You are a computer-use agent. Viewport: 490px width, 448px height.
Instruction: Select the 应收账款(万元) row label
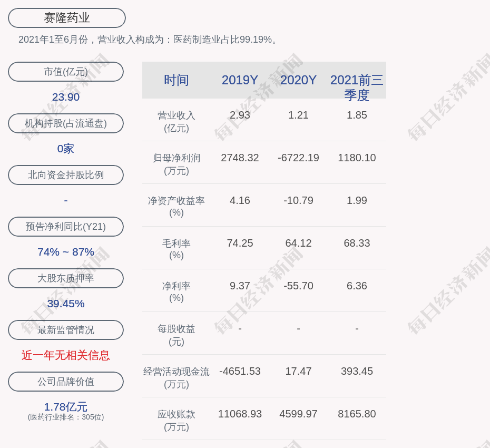[x=177, y=420]
